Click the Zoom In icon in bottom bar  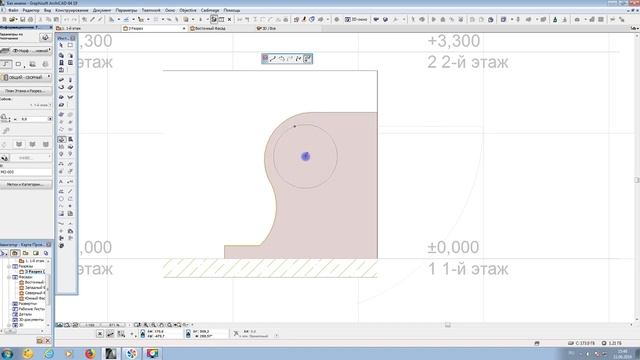(x=146, y=325)
